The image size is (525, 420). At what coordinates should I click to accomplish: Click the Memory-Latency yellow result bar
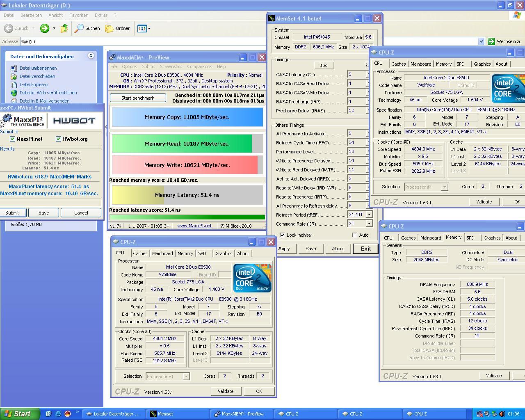pyautogui.click(x=187, y=195)
